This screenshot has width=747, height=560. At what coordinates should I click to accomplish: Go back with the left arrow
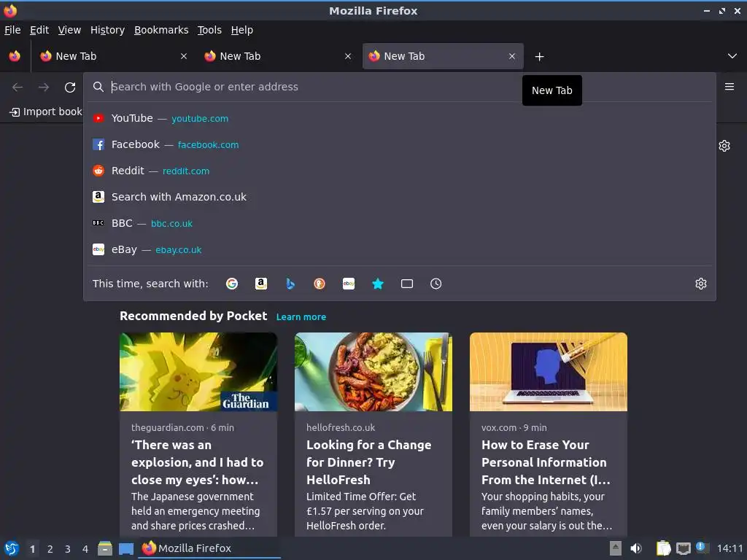18,87
